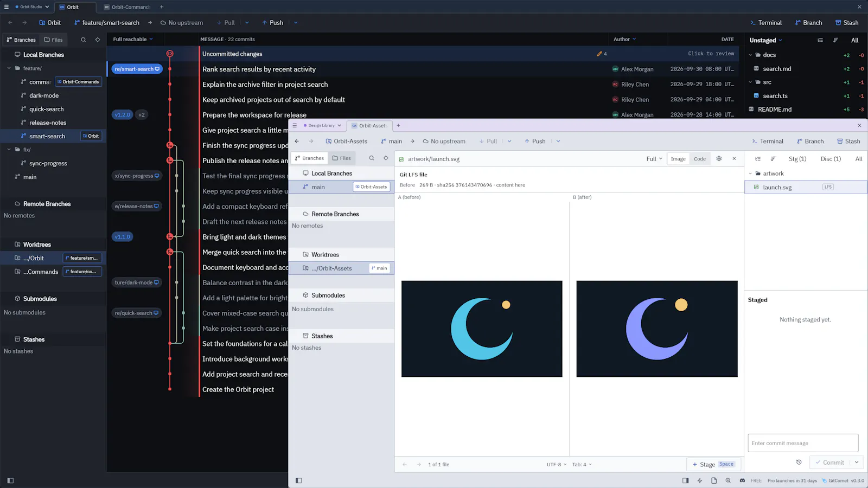Open Unstaged dropdown in Orbit window
Screen dimensions: 868x488
(766, 40)
